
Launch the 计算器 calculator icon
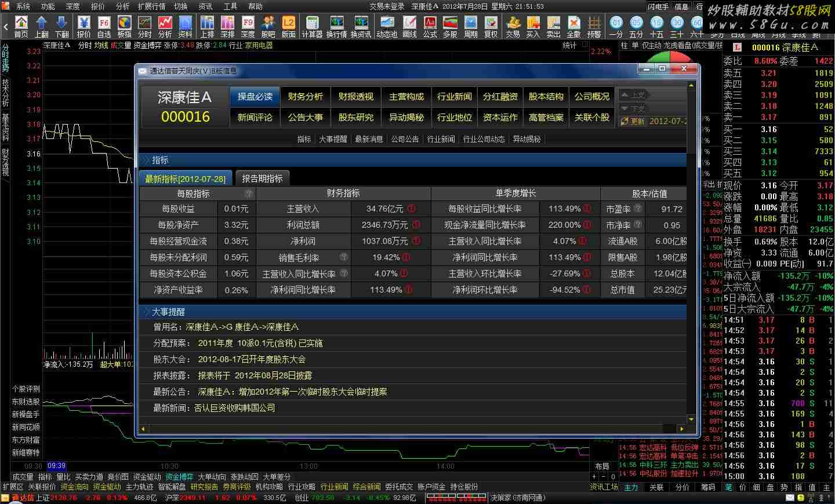coord(312,27)
